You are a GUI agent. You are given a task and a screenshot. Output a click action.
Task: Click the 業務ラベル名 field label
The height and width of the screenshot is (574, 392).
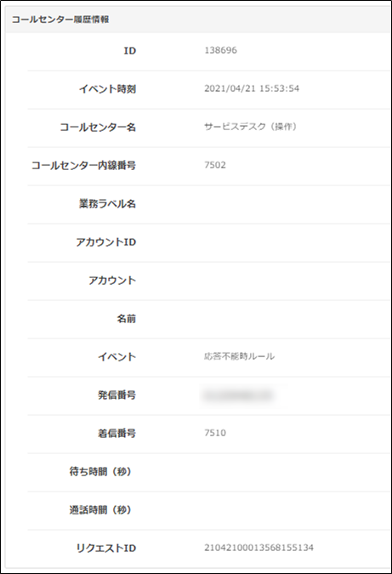[108, 204]
